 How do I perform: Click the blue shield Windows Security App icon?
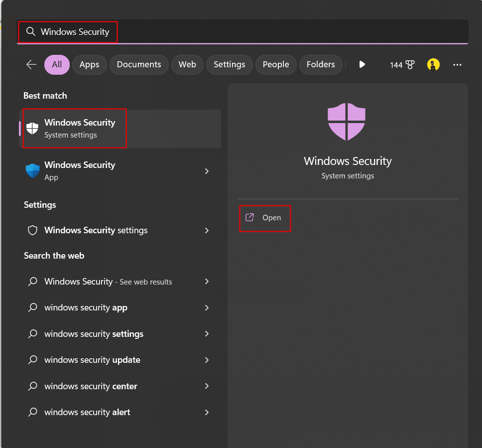32,171
